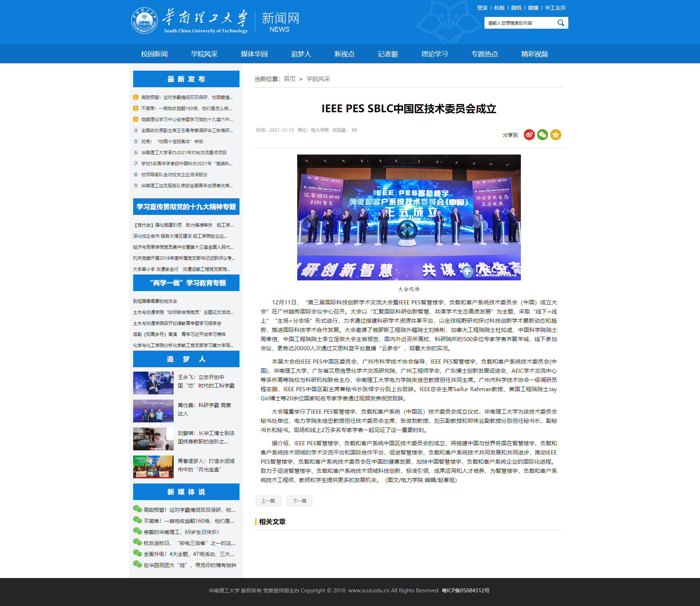Open news item 高甜预警 ranked first
This screenshot has width=700, height=606.
click(187, 98)
